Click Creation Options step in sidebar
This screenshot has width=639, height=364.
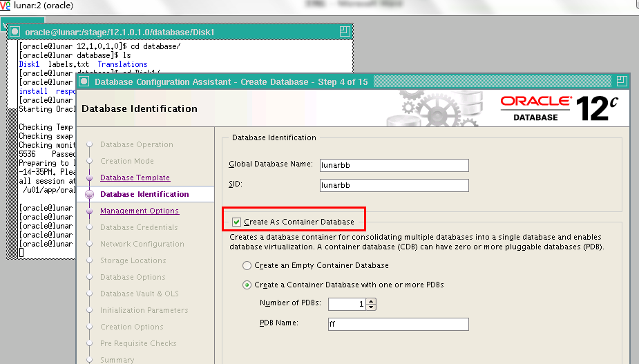[132, 327]
